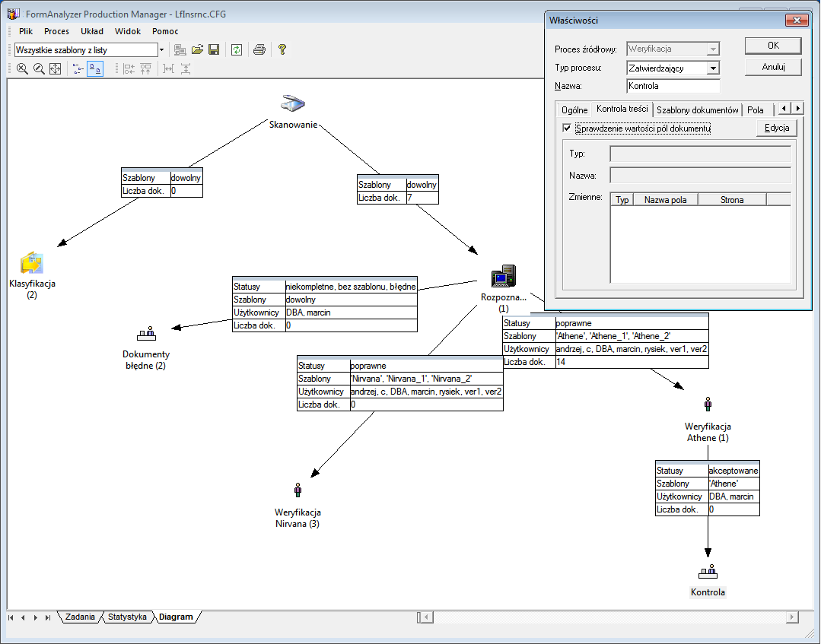Click the Edycja button
This screenshot has width=821, height=644.
pyautogui.click(x=776, y=128)
